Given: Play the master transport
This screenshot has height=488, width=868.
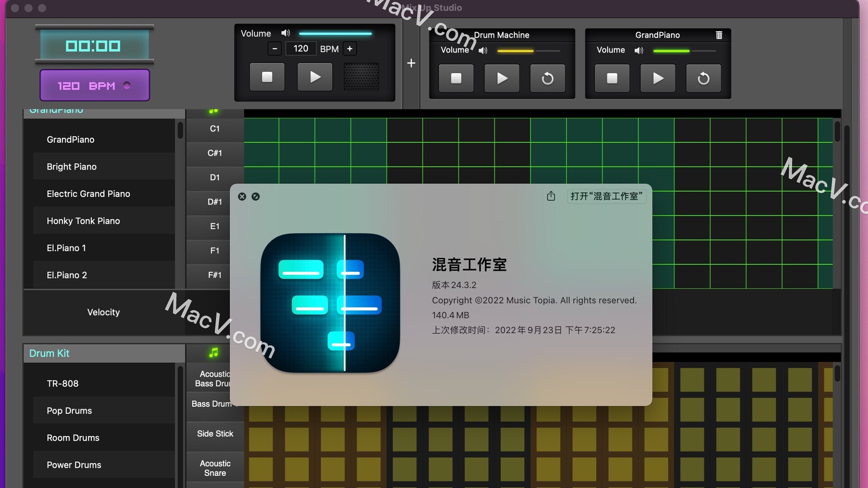Looking at the screenshot, I should (x=315, y=77).
